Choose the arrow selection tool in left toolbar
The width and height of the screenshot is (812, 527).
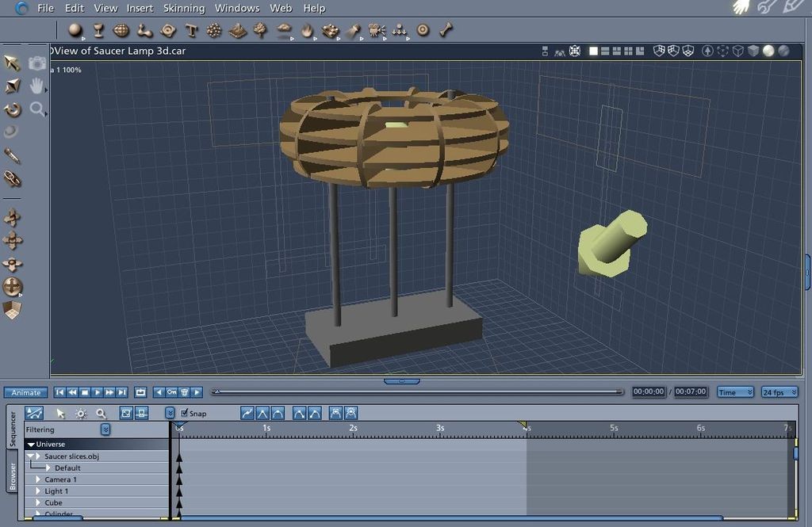[x=12, y=63]
